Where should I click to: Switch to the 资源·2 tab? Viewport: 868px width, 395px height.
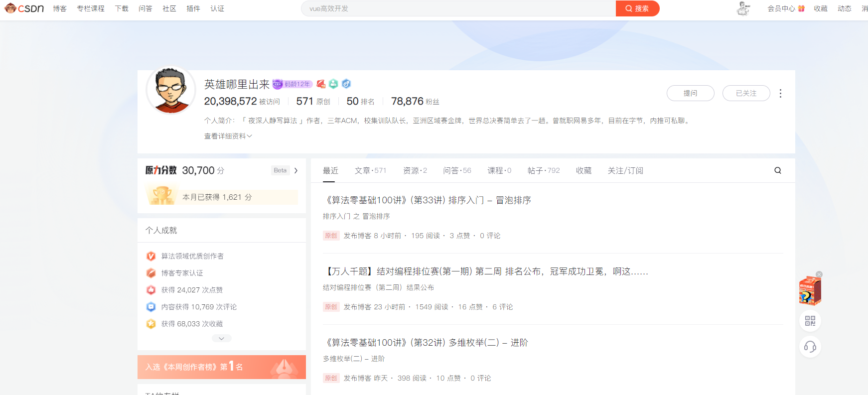point(415,170)
